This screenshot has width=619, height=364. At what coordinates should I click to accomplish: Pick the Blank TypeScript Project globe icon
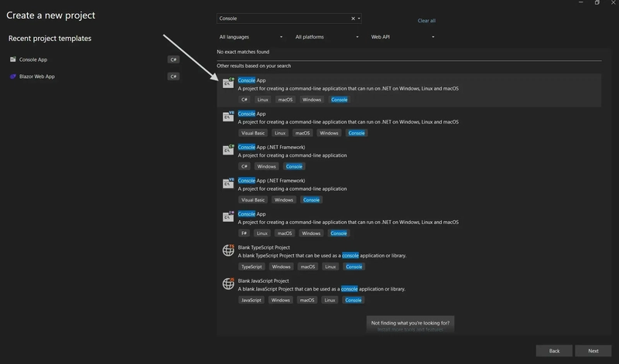click(x=228, y=250)
